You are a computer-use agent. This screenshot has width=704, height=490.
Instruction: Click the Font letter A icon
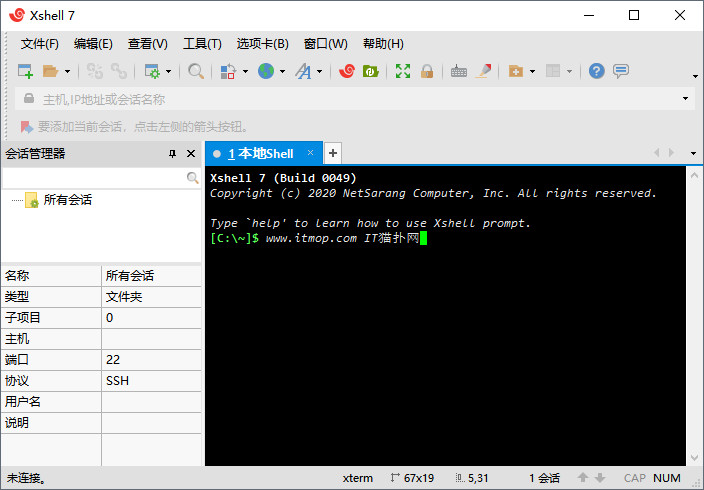click(303, 71)
